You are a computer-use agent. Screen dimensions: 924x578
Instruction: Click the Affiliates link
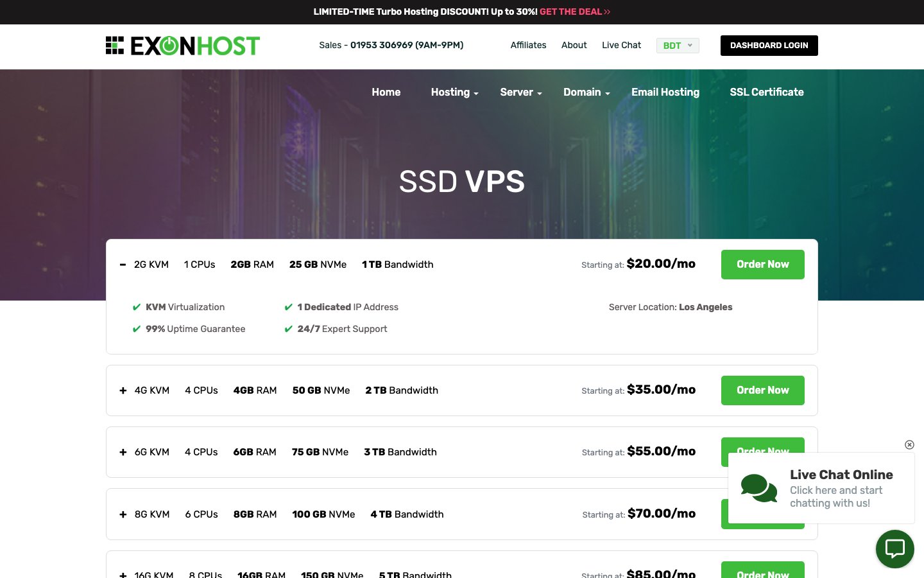(x=528, y=45)
